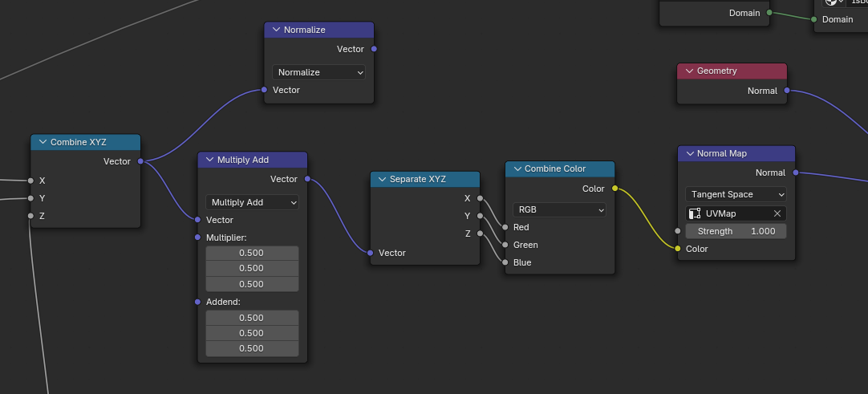This screenshot has height=394, width=868.
Task: Open the Tangent Space dropdown
Action: pyautogui.click(x=736, y=194)
